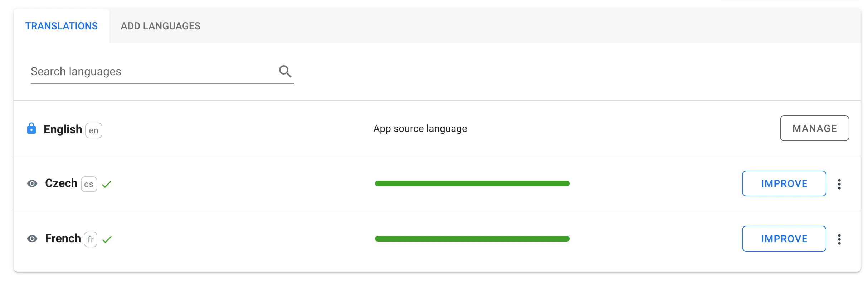Toggle French visibility eye icon
The width and height of the screenshot is (868, 291).
pos(32,239)
